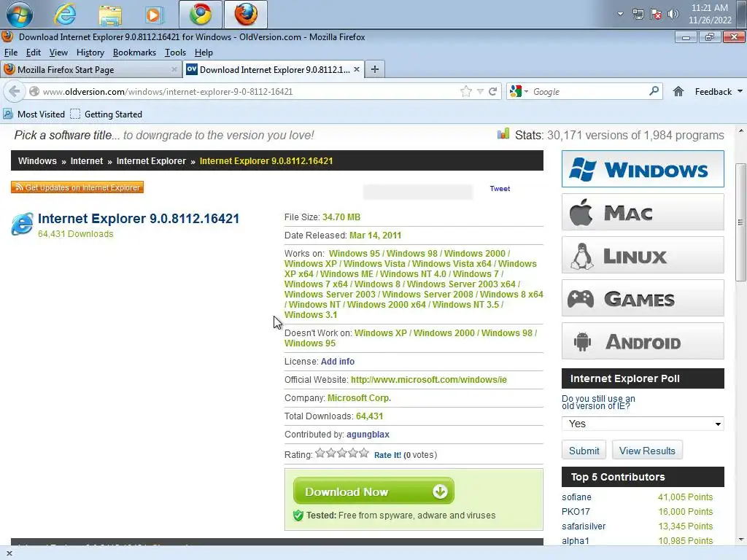
Task: Click the stats bar chart icon
Action: pos(503,134)
